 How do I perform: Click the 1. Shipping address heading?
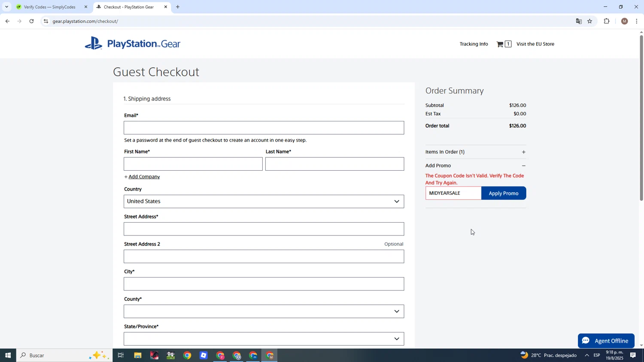point(147,99)
